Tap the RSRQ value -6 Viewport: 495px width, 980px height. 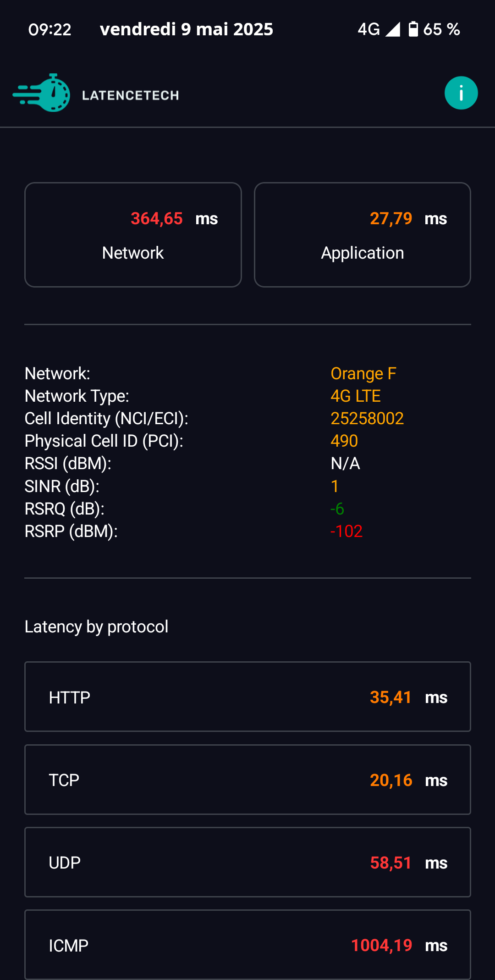click(337, 509)
